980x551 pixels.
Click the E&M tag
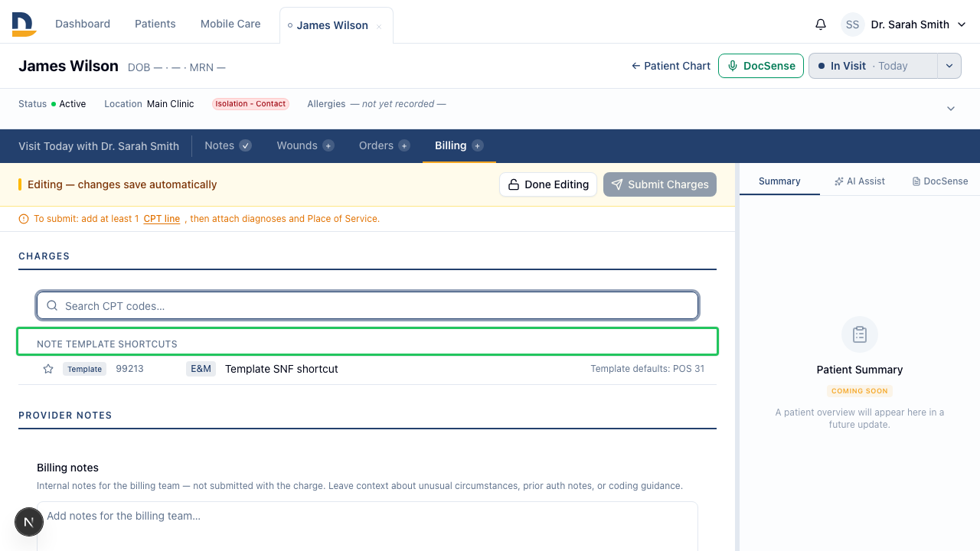(x=201, y=369)
